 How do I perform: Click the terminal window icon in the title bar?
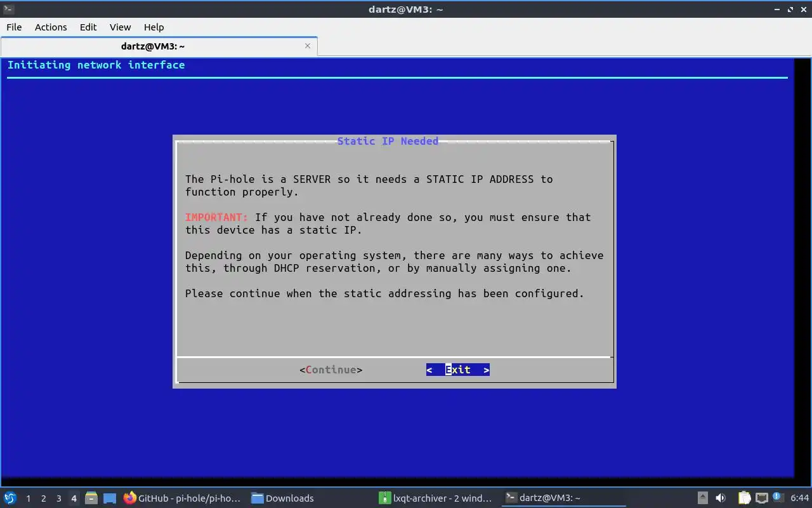click(8, 9)
